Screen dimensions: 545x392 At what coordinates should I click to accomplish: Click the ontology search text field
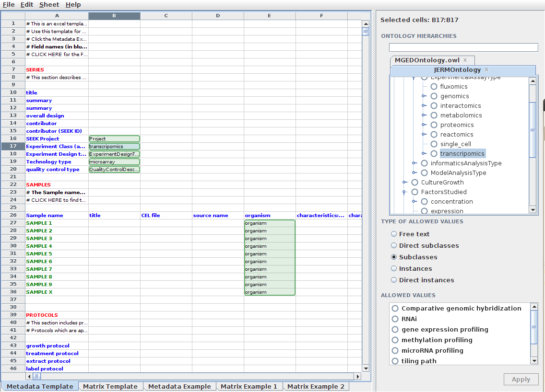[463, 47]
